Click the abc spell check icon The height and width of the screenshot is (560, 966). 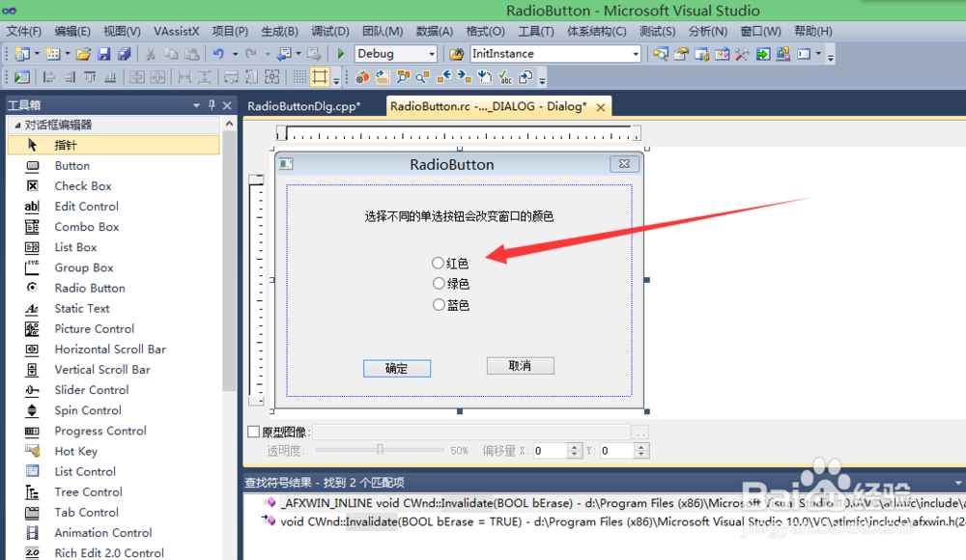click(506, 77)
